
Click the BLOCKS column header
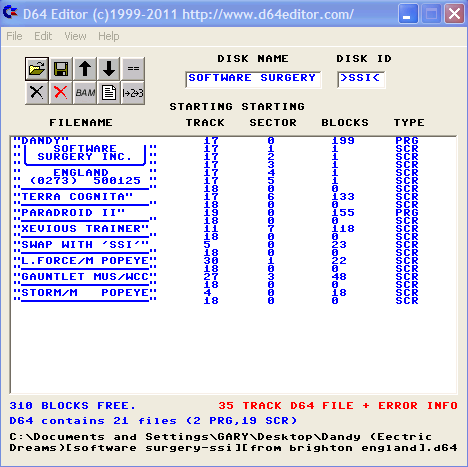[x=345, y=122]
